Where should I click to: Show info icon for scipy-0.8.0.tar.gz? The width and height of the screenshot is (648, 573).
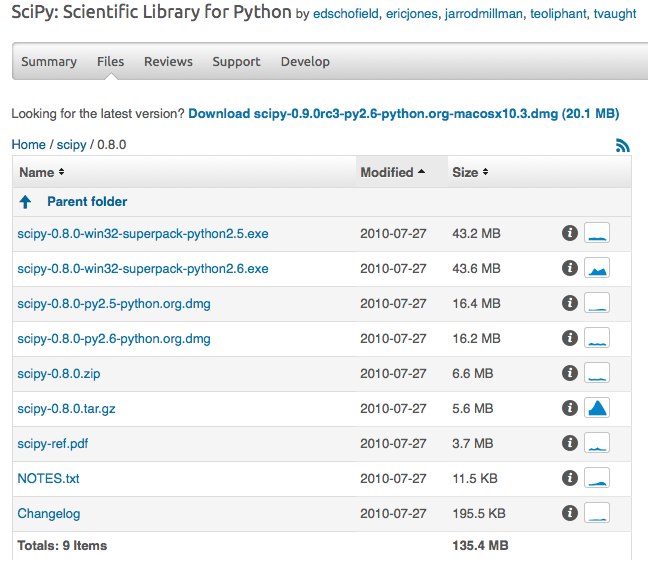click(569, 408)
